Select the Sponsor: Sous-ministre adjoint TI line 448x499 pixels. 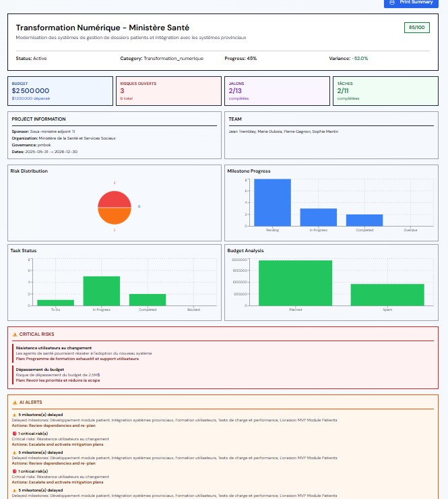pos(43,131)
